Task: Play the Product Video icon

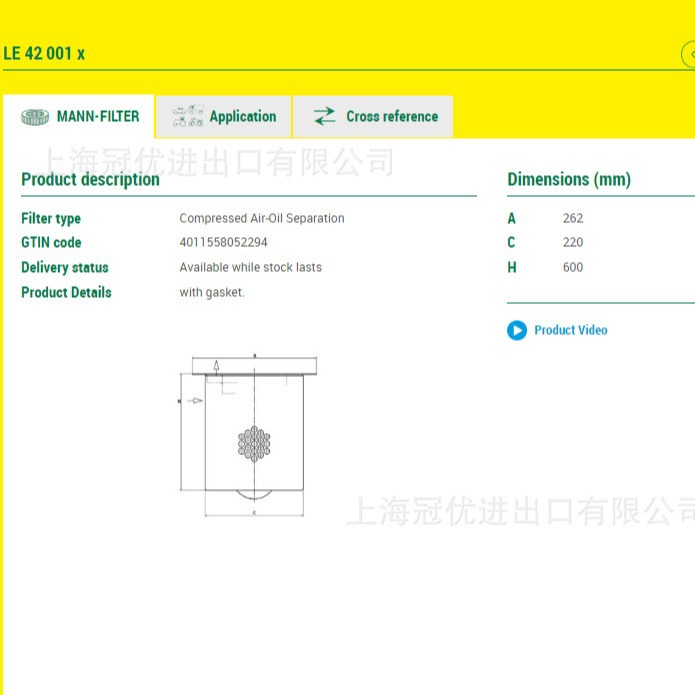Action: [517, 330]
